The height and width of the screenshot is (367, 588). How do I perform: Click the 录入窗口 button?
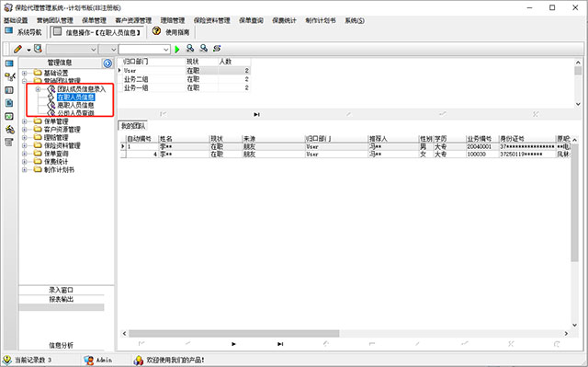click(x=62, y=290)
